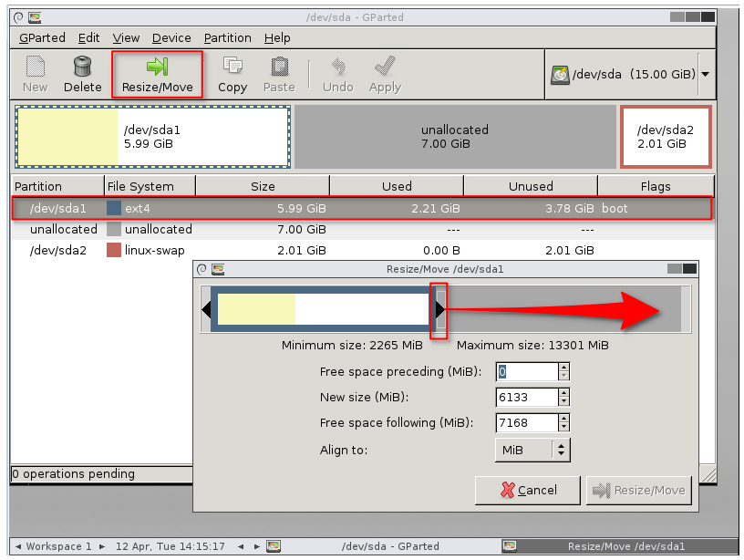Decrease Free space preceding with down arrow
The image size is (744, 560).
tap(563, 377)
